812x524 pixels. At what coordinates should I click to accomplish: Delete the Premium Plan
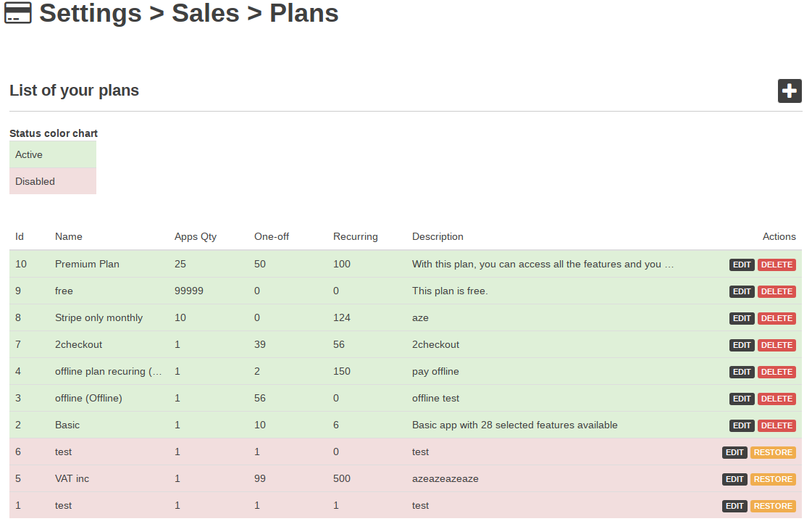[777, 265]
